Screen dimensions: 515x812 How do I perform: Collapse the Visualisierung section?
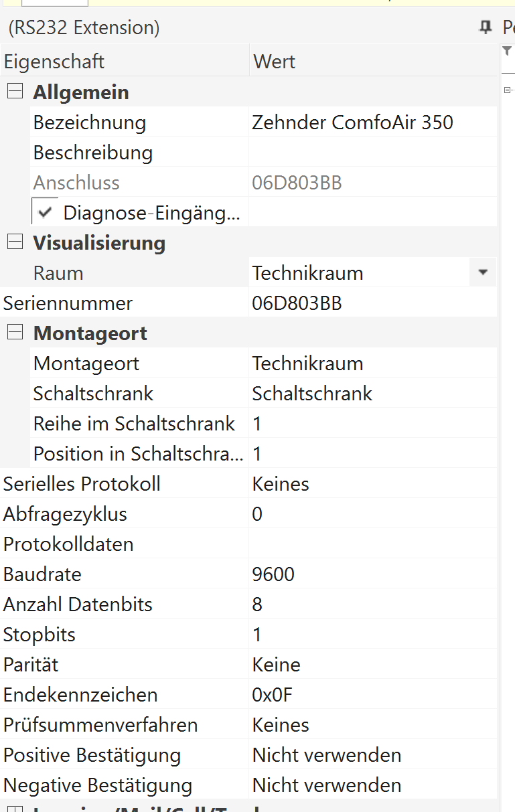(x=15, y=242)
